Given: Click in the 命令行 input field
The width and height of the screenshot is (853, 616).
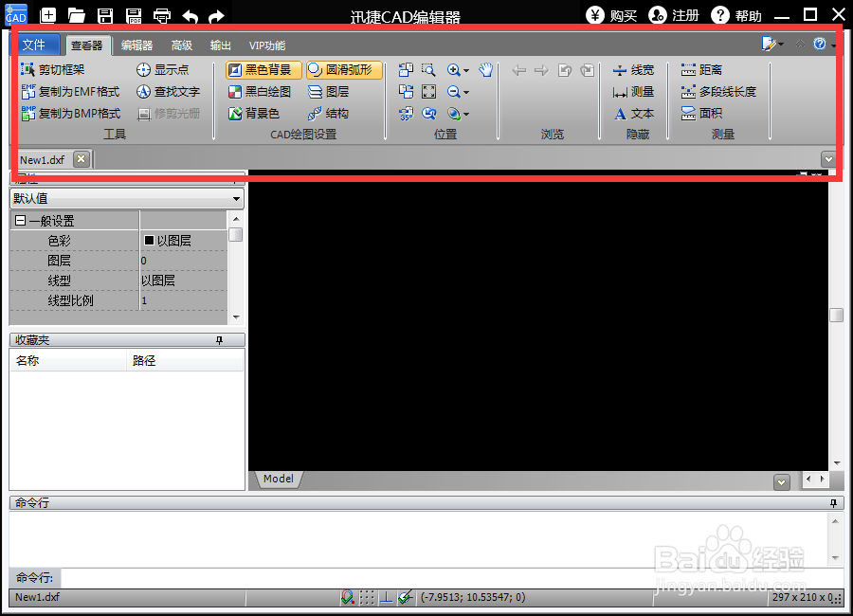Looking at the screenshot, I should click(x=451, y=577).
